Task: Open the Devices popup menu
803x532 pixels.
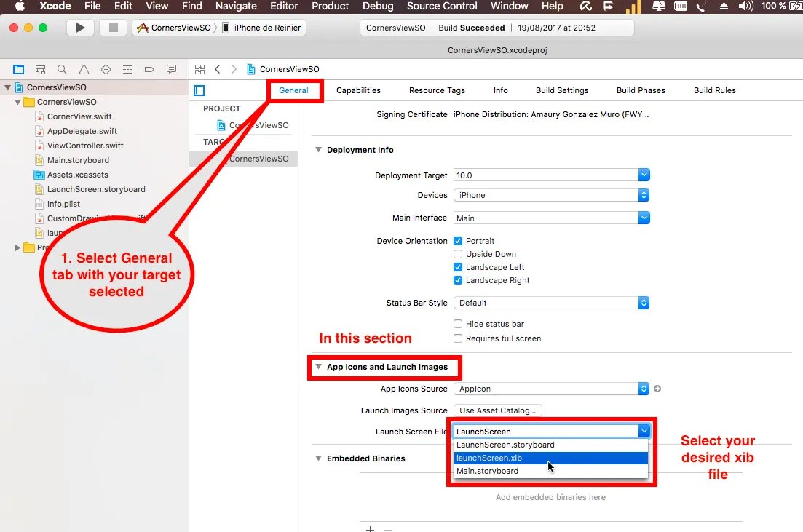Action: point(552,195)
